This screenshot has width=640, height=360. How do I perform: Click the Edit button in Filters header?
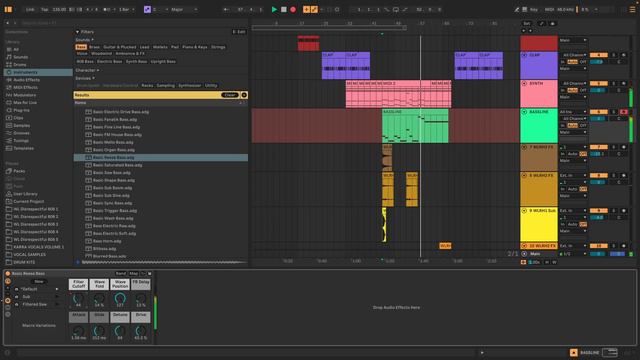coord(239,32)
